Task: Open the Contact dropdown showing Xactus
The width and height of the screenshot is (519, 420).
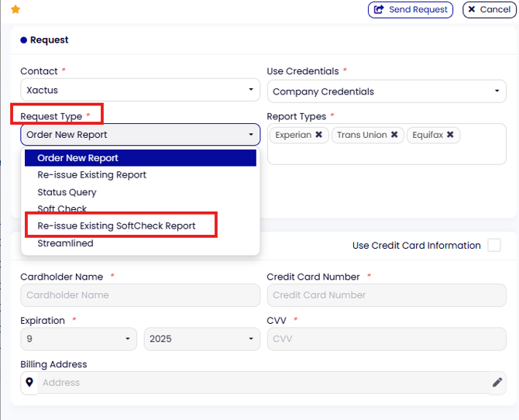Action: [x=140, y=90]
